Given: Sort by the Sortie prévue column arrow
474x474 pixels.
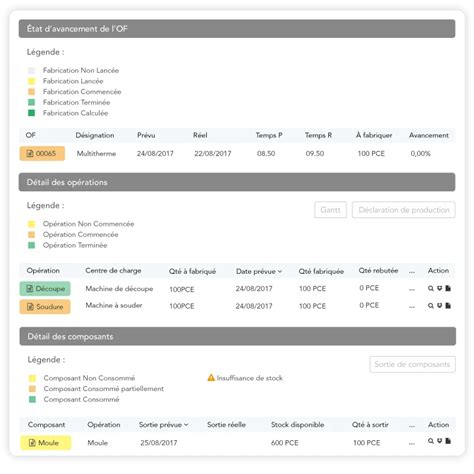Looking at the screenshot, I should (186, 425).
